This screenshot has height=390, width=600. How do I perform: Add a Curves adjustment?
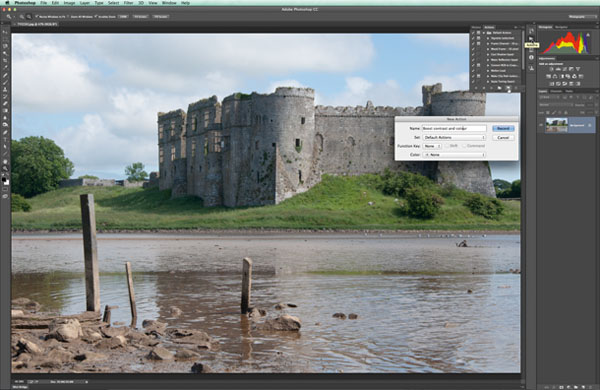point(564,69)
